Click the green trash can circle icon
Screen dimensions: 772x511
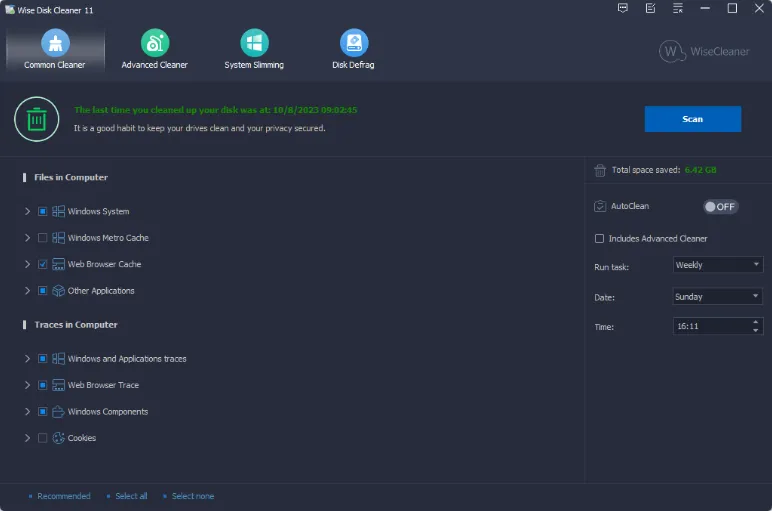[x=37, y=119]
